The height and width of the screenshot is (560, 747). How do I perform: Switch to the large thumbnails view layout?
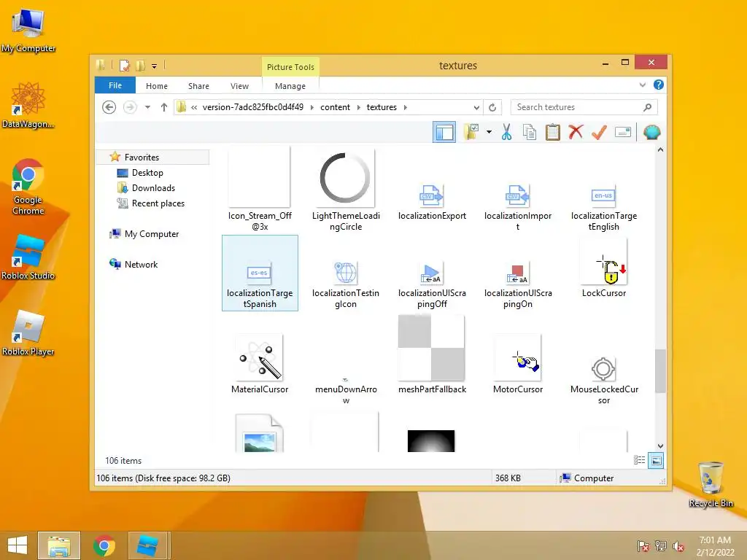[x=656, y=460]
